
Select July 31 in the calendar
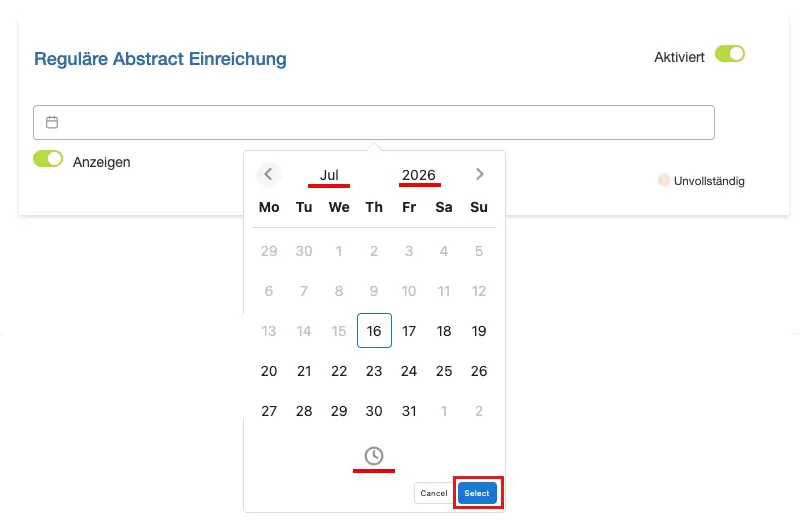[x=409, y=411]
